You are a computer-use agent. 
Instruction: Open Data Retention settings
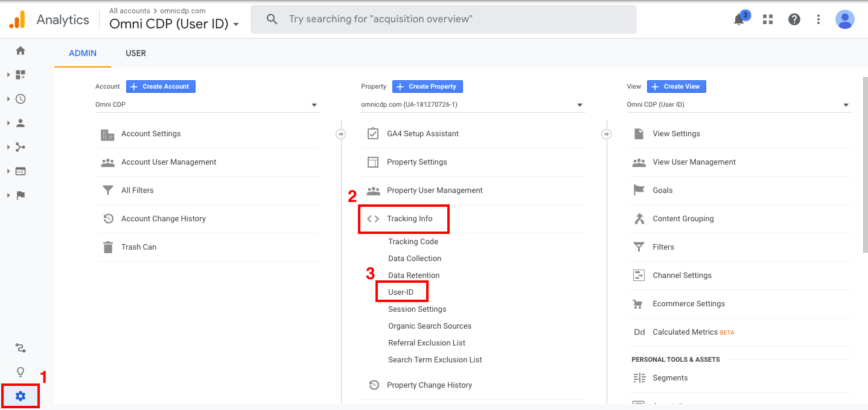413,276
